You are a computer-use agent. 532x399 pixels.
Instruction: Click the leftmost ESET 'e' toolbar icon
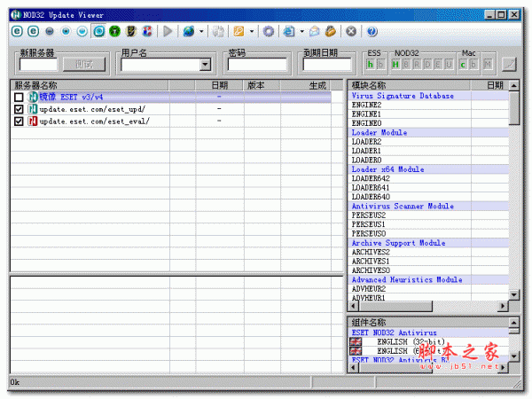click(x=18, y=32)
